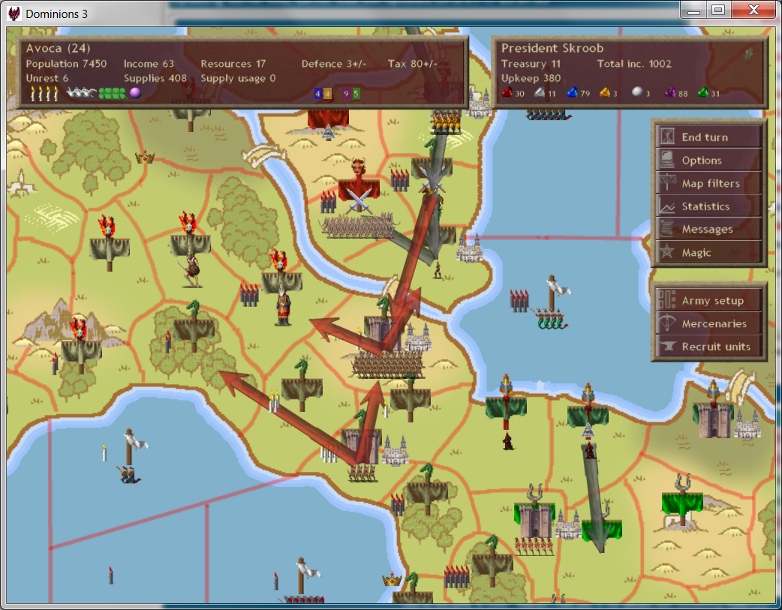The width and height of the screenshot is (782, 610).
Task: Click the antler green banner in southeast
Action: click(x=682, y=501)
